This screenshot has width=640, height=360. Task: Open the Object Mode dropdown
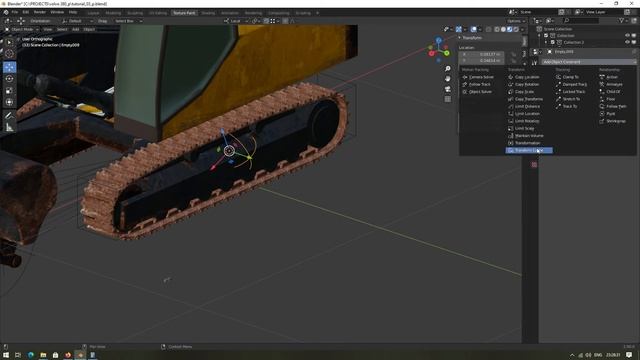pos(22,29)
